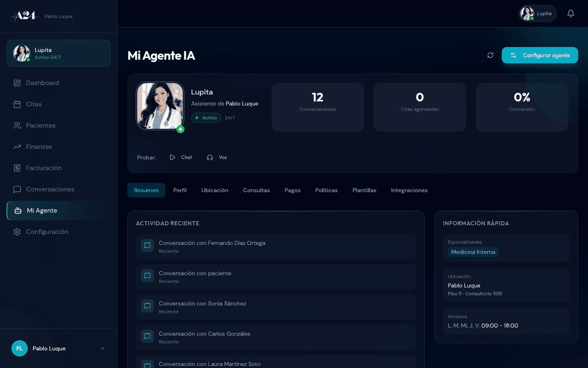Click the Configurar agente button
588x368 pixels.
[540, 55]
